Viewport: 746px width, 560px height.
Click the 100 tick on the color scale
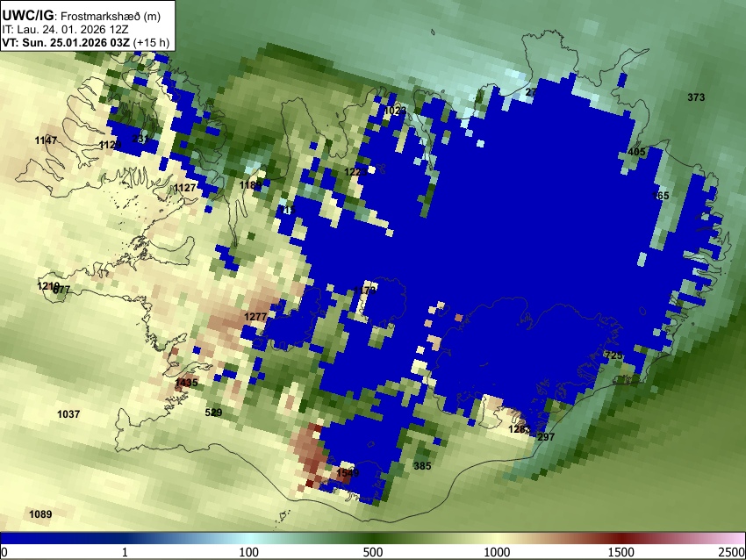click(249, 552)
